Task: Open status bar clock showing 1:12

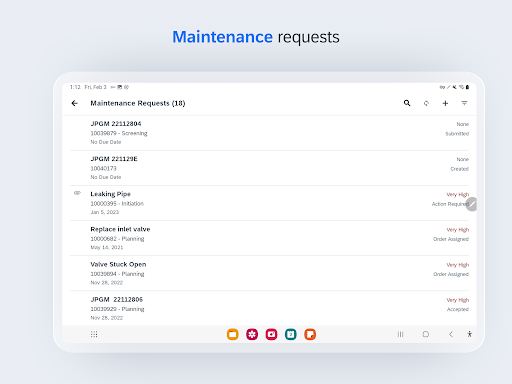Action: [75, 87]
